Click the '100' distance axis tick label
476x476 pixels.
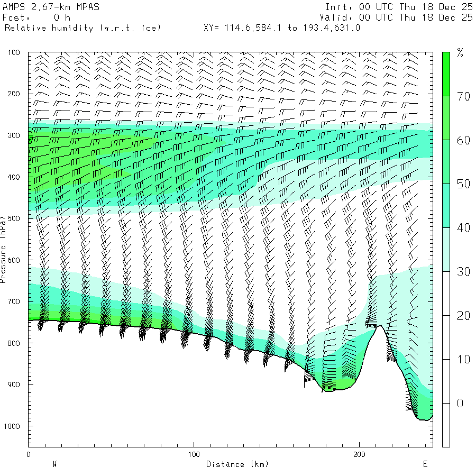pyautogui.click(x=194, y=454)
